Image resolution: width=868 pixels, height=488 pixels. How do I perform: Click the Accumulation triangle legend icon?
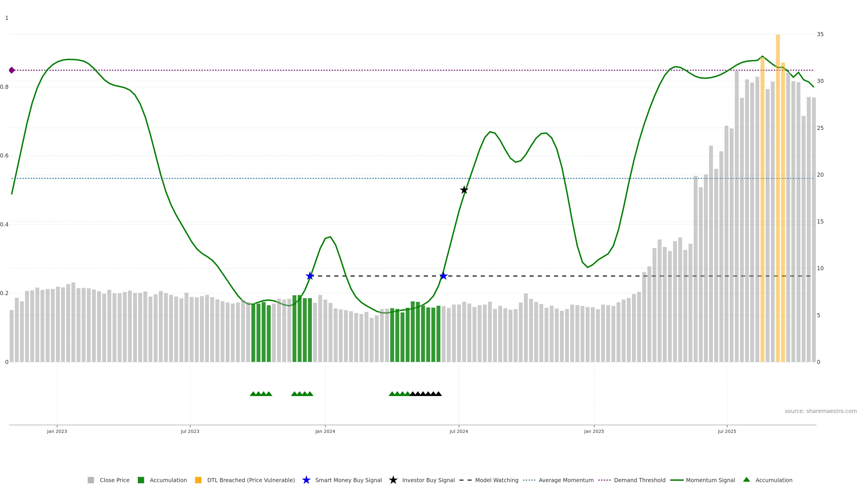pos(746,480)
